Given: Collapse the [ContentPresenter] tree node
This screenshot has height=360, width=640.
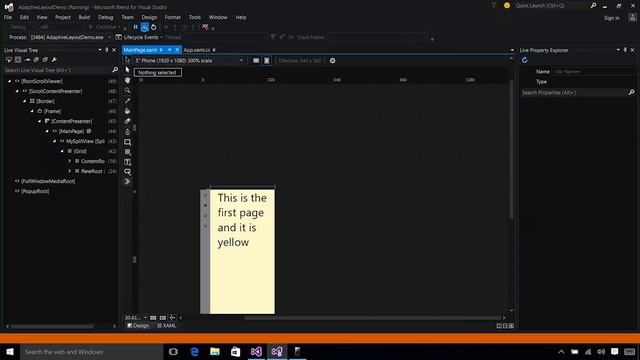Looking at the screenshot, I should 40,121.
